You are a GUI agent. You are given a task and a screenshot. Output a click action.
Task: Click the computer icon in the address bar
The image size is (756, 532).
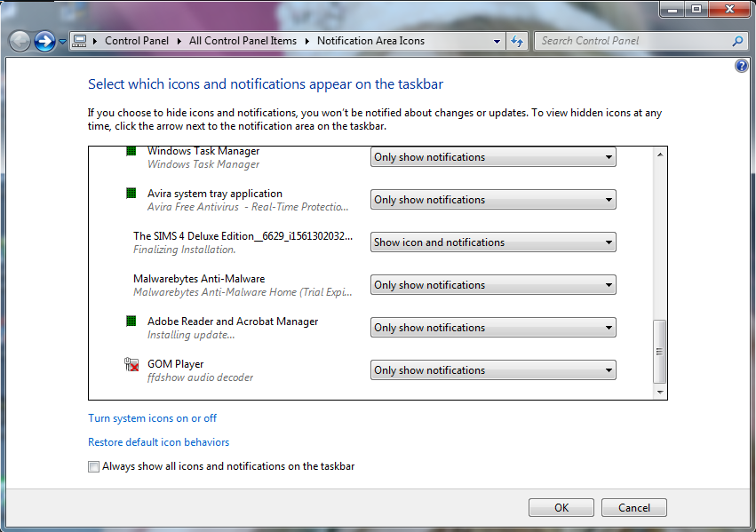tap(80, 41)
